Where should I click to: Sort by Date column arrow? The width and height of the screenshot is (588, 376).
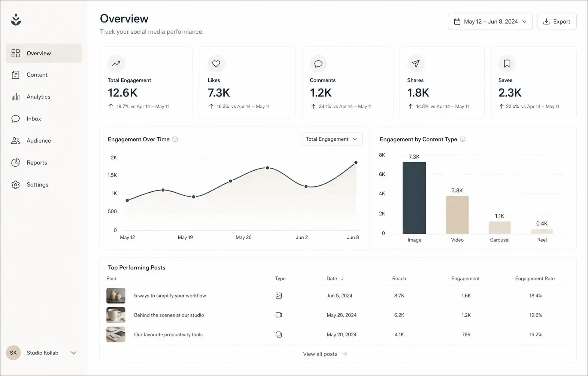click(x=342, y=279)
